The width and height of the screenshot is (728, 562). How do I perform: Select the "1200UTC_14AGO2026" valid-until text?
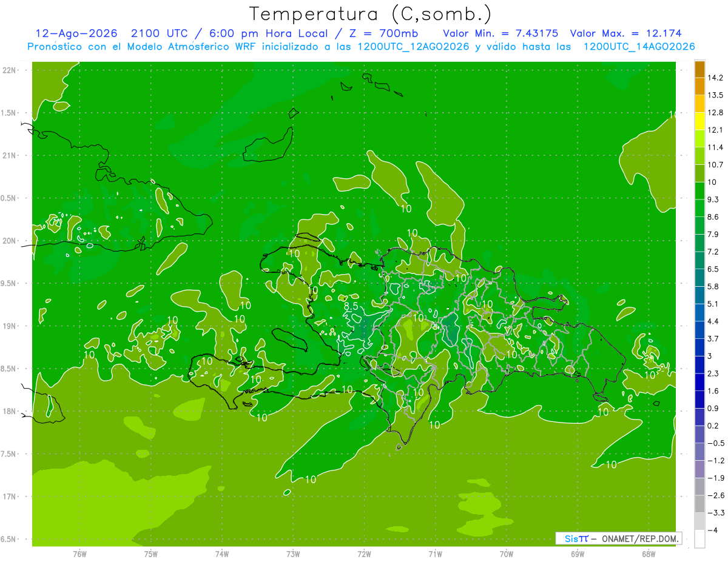pyautogui.click(x=639, y=47)
